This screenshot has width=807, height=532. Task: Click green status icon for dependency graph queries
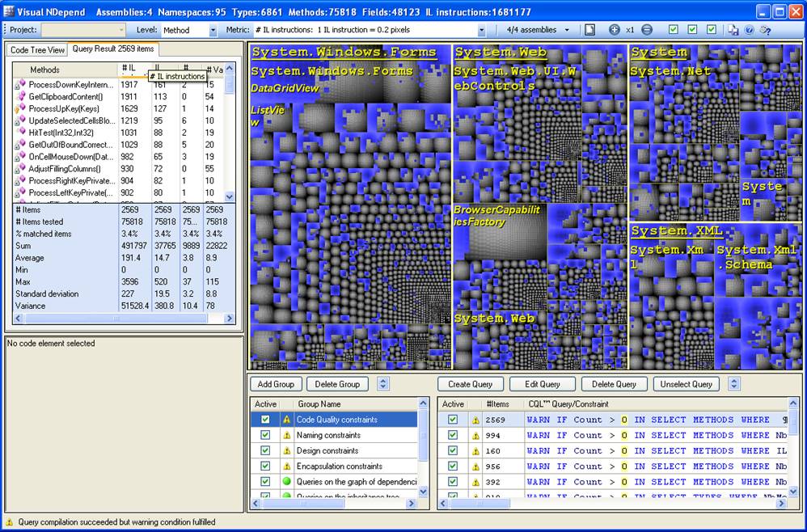[x=286, y=481]
